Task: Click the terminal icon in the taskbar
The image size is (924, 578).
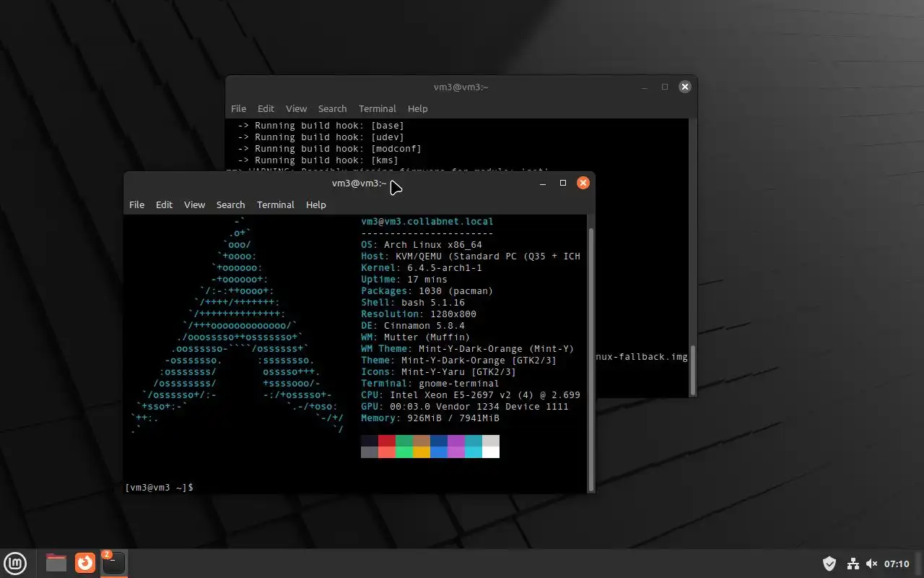Action: [113, 563]
